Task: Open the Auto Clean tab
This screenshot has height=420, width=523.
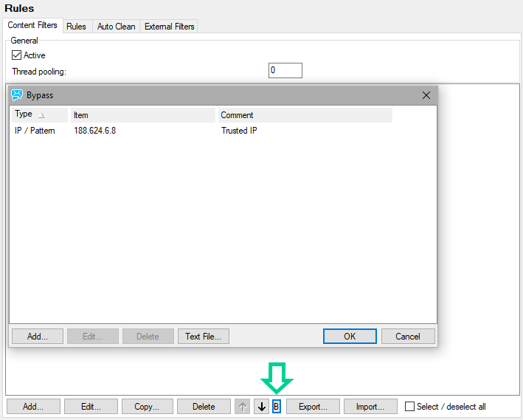Action: tap(116, 27)
